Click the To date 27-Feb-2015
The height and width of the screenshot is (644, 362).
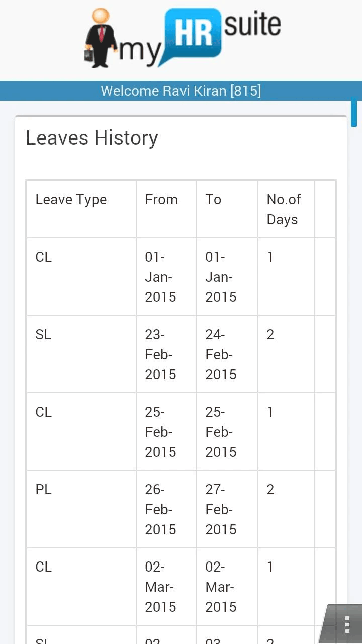[221, 509]
